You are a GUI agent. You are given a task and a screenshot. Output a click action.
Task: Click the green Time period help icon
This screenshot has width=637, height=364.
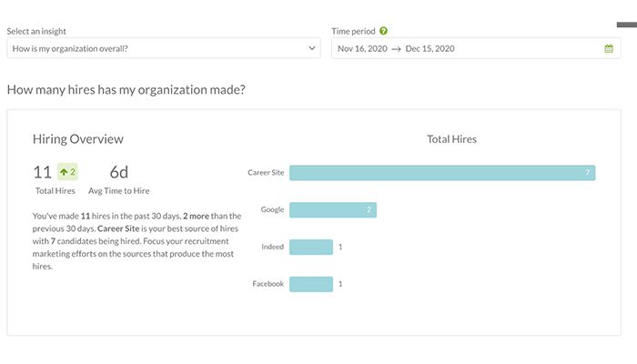pos(384,31)
